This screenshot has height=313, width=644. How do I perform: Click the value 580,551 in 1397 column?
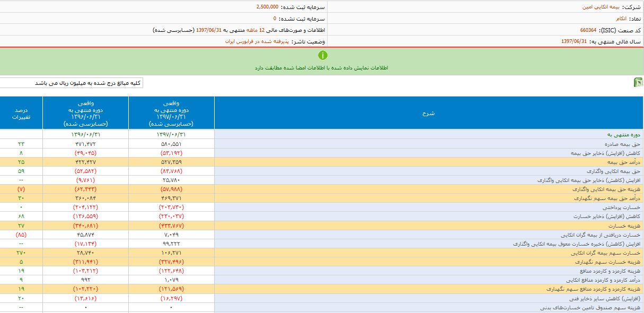pyautogui.click(x=171, y=144)
